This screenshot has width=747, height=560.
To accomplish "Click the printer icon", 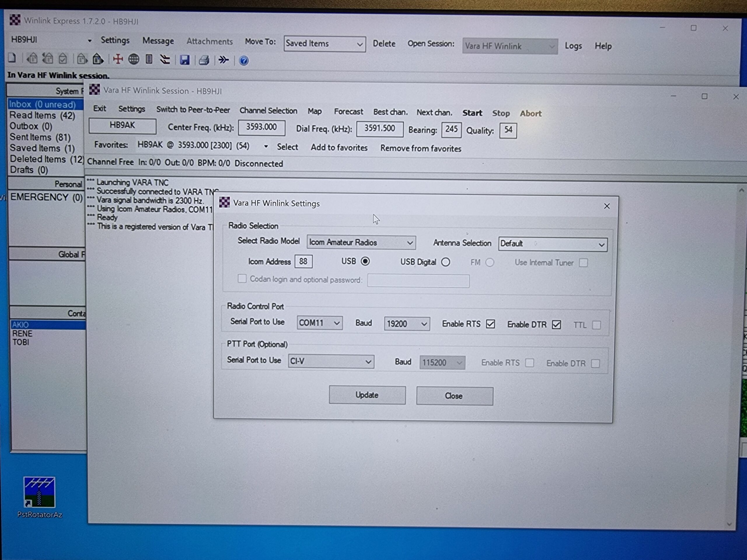I will click(204, 60).
